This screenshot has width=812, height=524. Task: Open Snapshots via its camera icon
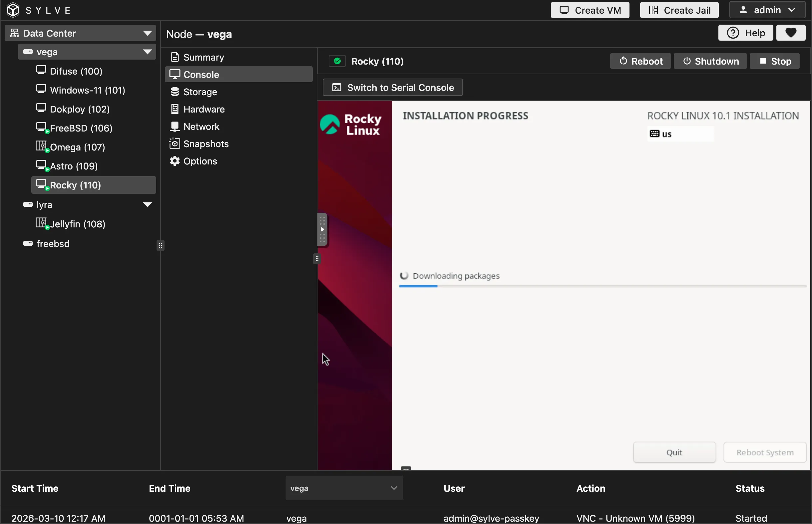click(x=175, y=143)
